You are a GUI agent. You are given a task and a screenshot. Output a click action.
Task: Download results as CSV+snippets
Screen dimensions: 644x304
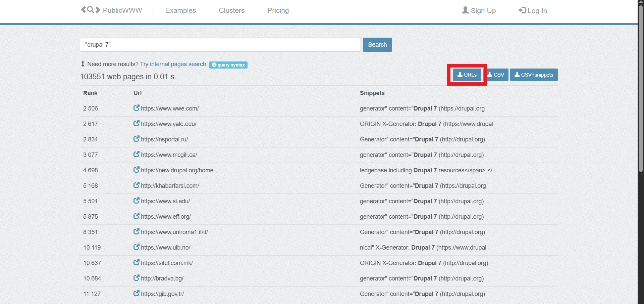tap(534, 75)
